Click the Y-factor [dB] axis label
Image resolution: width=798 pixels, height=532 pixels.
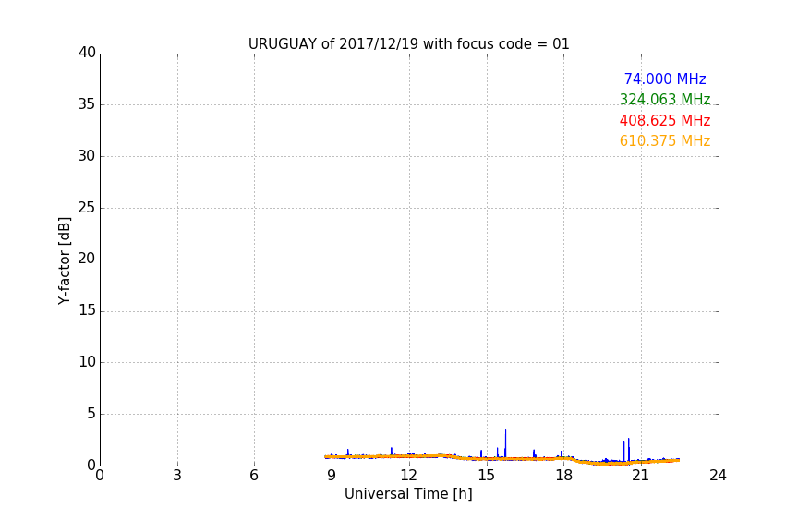coord(64,260)
